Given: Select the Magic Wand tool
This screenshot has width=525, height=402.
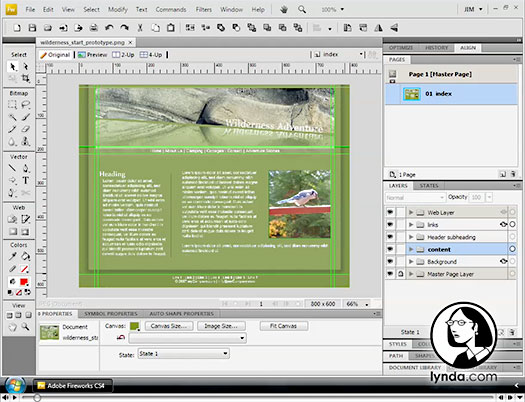Looking at the screenshot, I should pos(13,117).
